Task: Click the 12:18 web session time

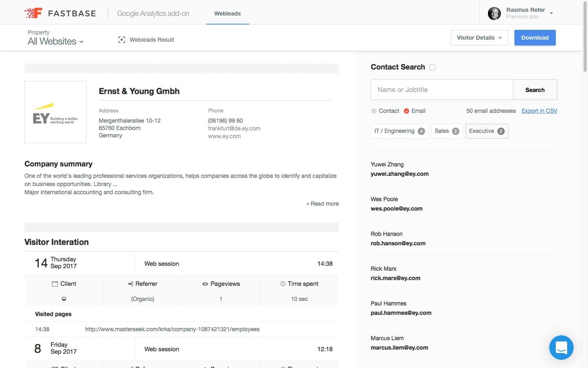Action: (325, 349)
